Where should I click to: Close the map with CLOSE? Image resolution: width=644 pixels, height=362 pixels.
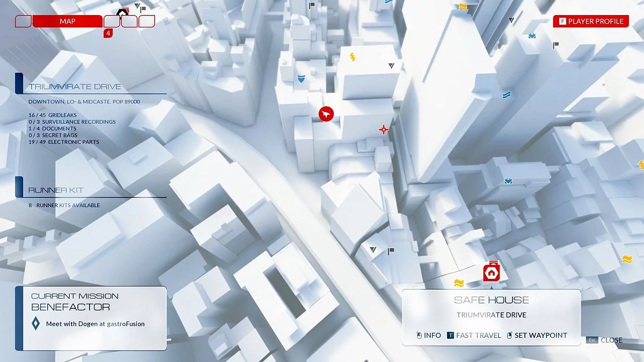[x=604, y=340]
